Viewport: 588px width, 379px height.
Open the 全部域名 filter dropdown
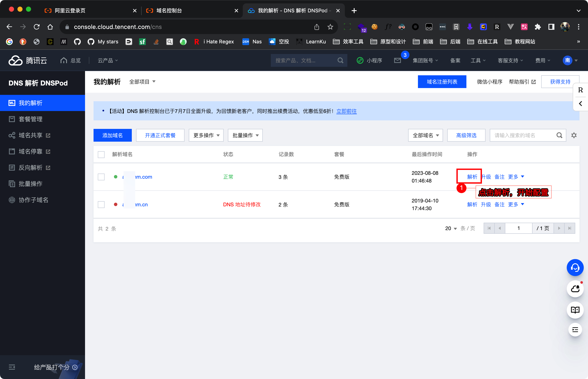tap(425, 135)
